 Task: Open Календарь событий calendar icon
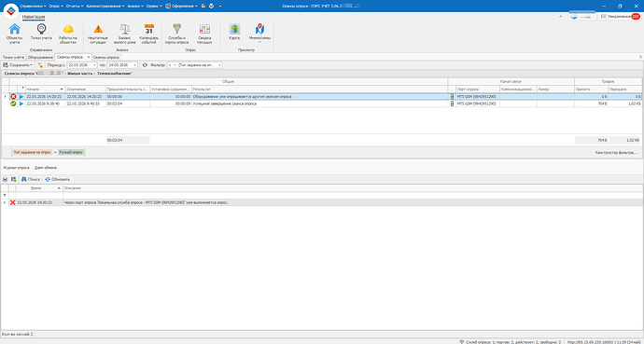[148, 34]
